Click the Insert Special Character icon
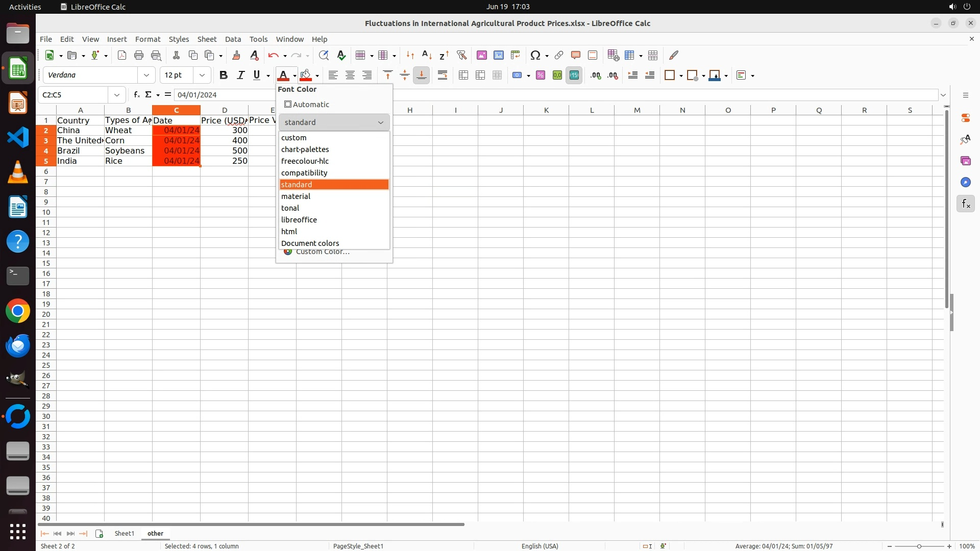This screenshot has height=551, width=980. [535, 55]
